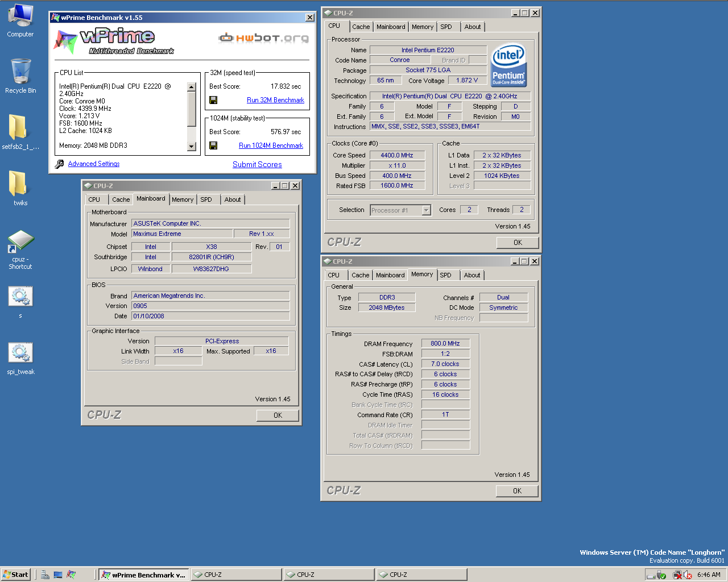Select the twiks folder icon
The width and height of the screenshot is (728, 582).
pos(20,188)
